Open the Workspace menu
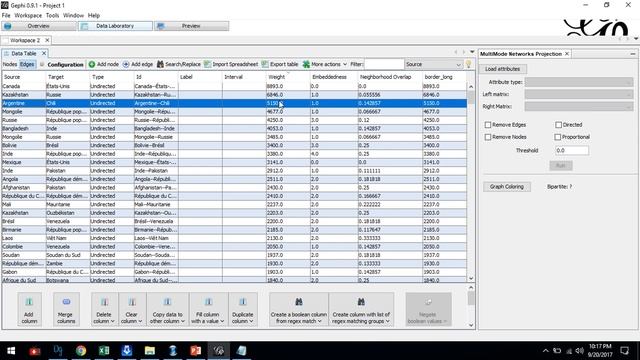 (28, 16)
